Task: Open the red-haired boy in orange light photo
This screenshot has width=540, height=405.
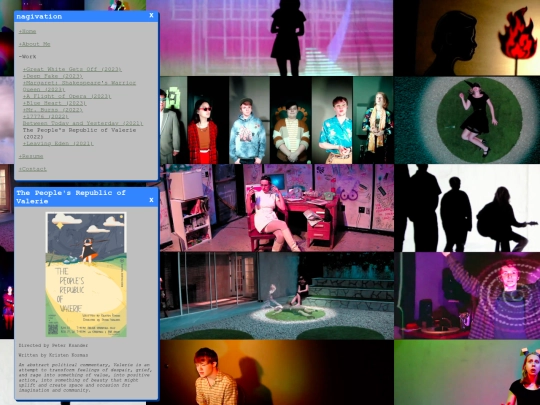Action: point(277,373)
